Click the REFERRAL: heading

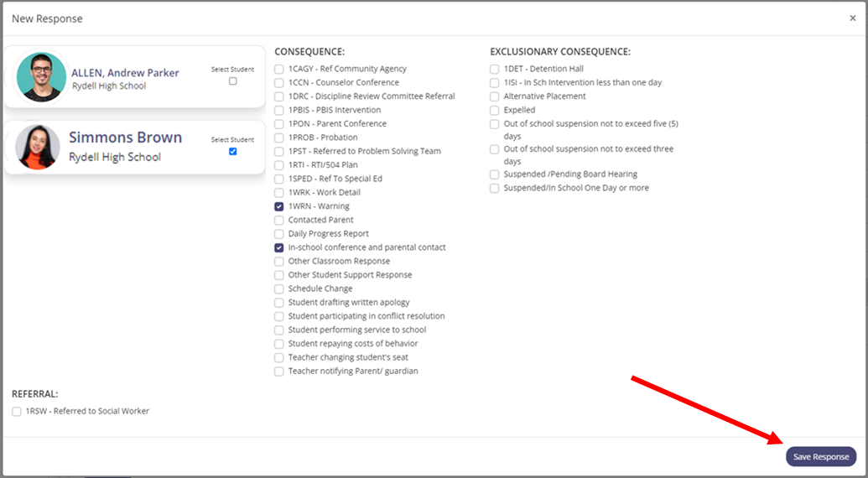[35, 394]
